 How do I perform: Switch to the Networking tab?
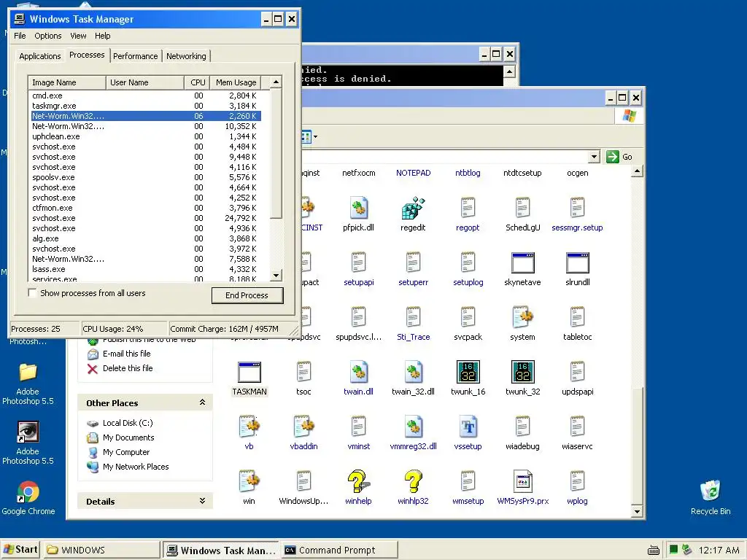coord(186,56)
